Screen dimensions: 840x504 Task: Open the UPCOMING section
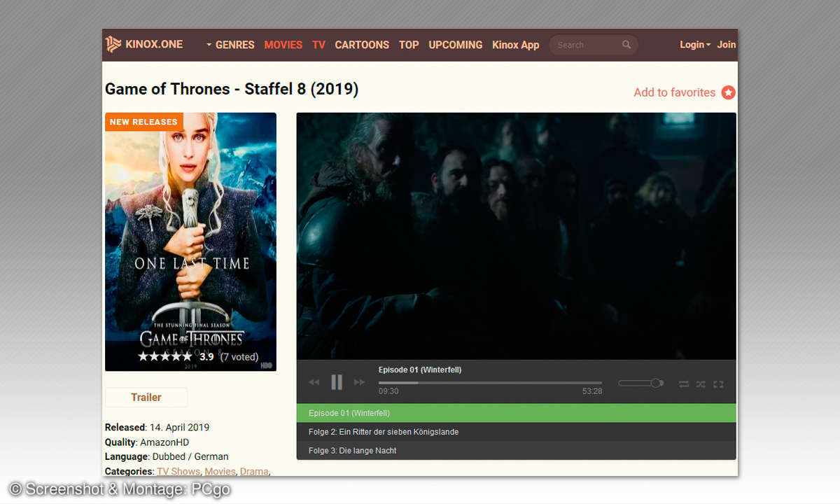pos(456,45)
